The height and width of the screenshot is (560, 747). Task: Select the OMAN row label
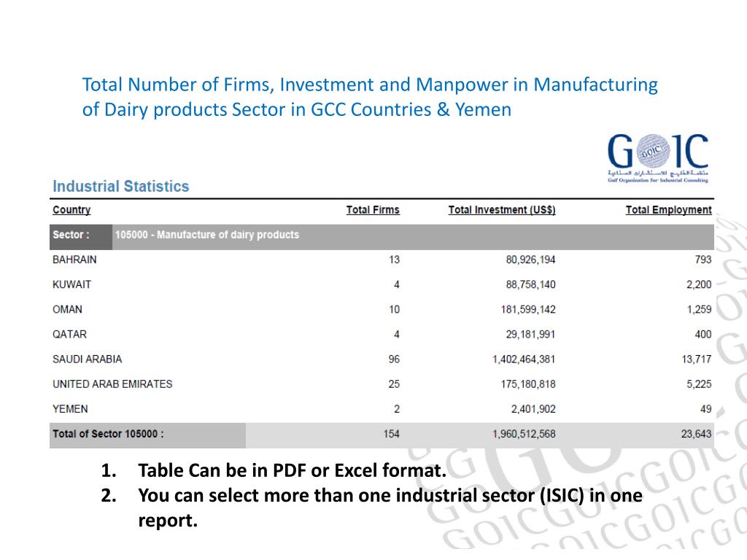(67, 309)
